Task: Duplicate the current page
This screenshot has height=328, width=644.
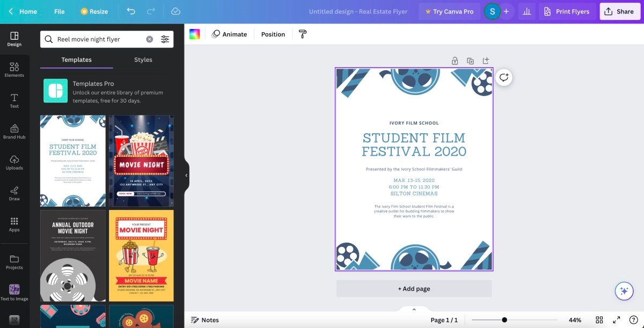Action: pos(470,61)
